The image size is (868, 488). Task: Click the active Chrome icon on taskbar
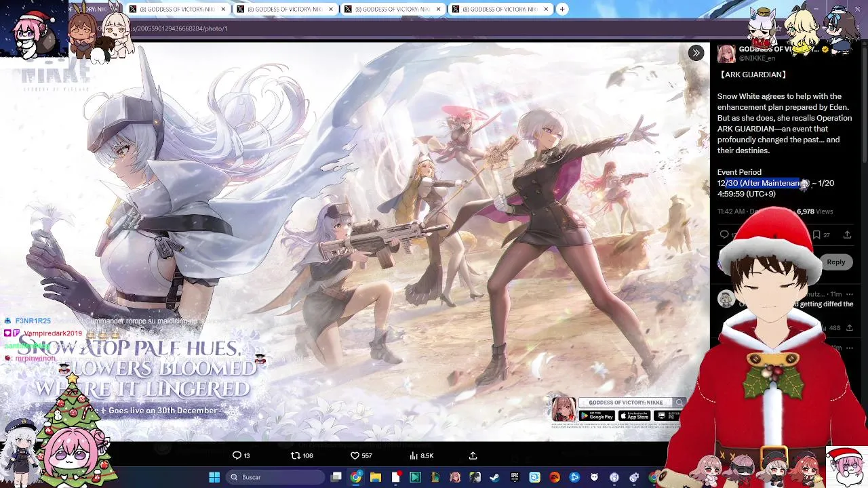[x=355, y=477]
